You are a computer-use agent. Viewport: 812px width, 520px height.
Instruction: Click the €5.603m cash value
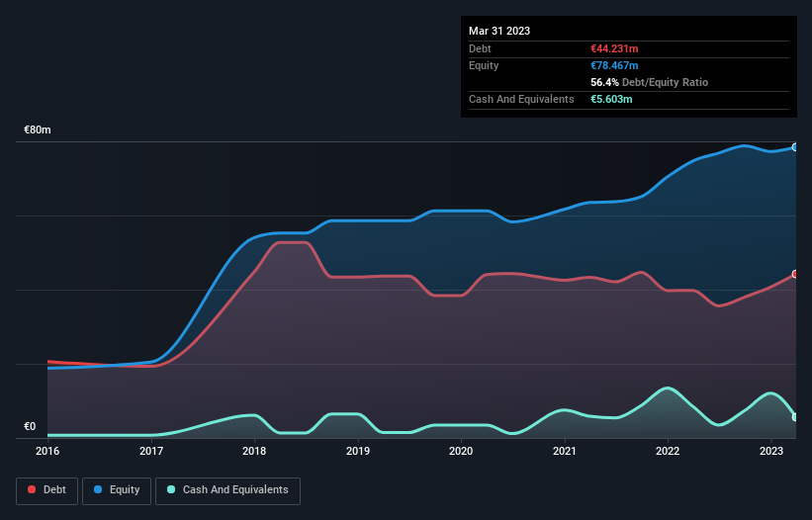[x=611, y=99]
